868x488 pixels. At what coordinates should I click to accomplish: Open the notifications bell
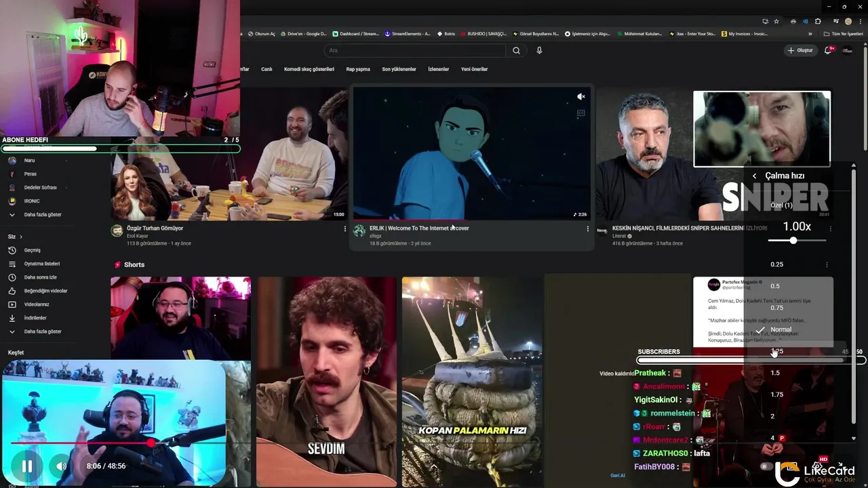point(828,50)
